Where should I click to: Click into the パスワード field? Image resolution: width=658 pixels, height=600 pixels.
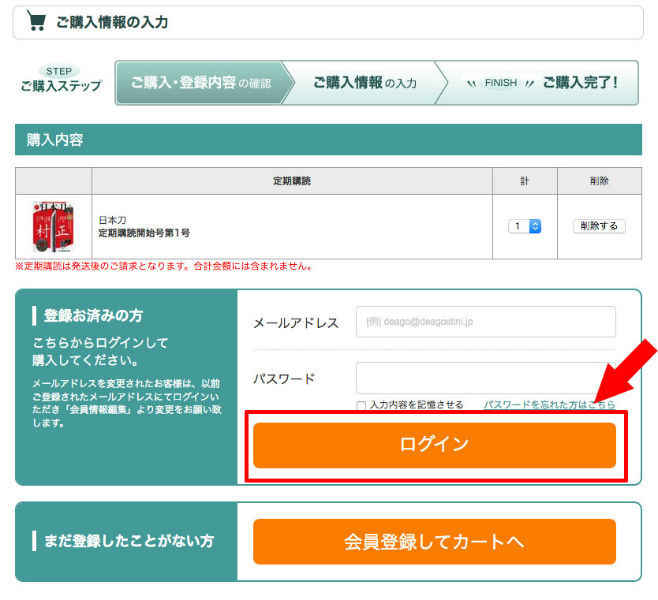pos(485,378)
